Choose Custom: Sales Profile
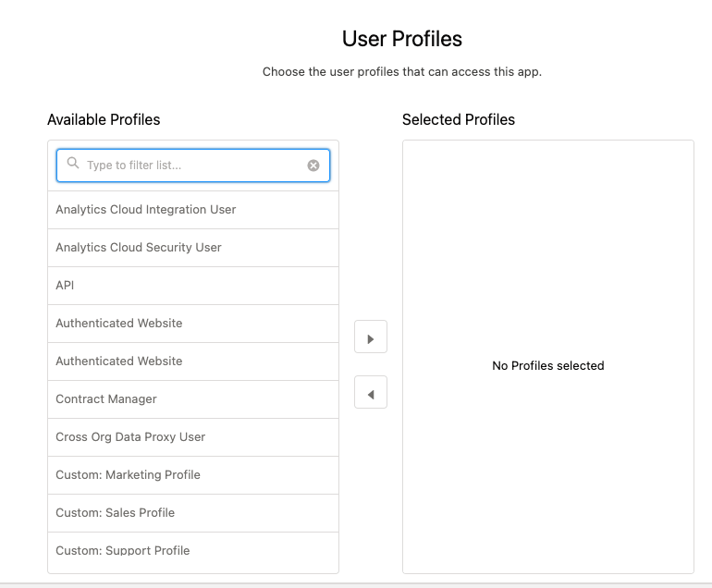 tap(115, 513)
